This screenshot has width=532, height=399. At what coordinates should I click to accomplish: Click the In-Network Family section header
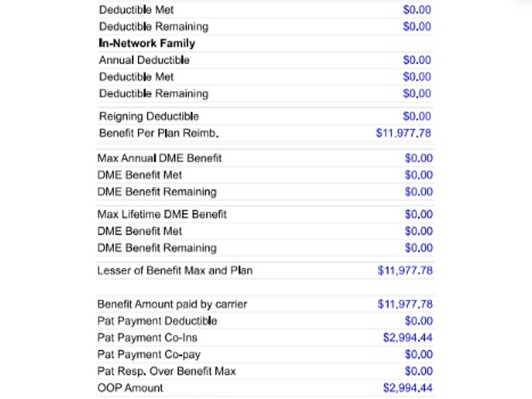point(147,43)
